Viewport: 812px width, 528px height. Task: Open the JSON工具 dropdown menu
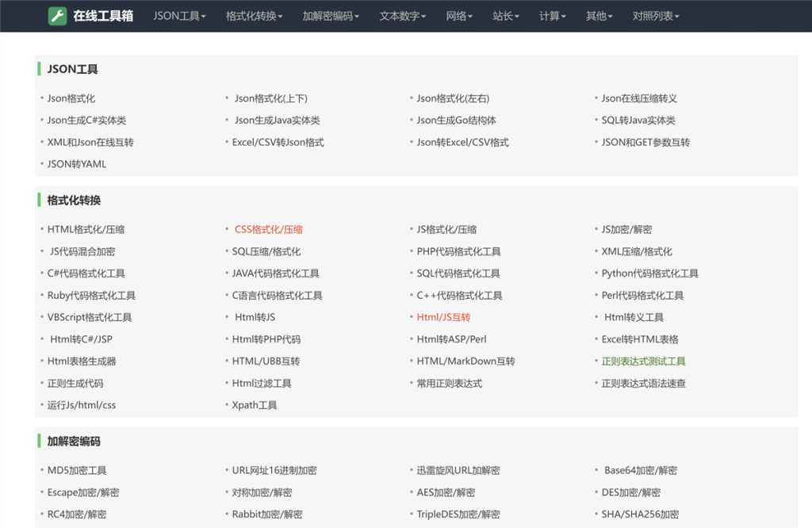[x=179, y=15]
